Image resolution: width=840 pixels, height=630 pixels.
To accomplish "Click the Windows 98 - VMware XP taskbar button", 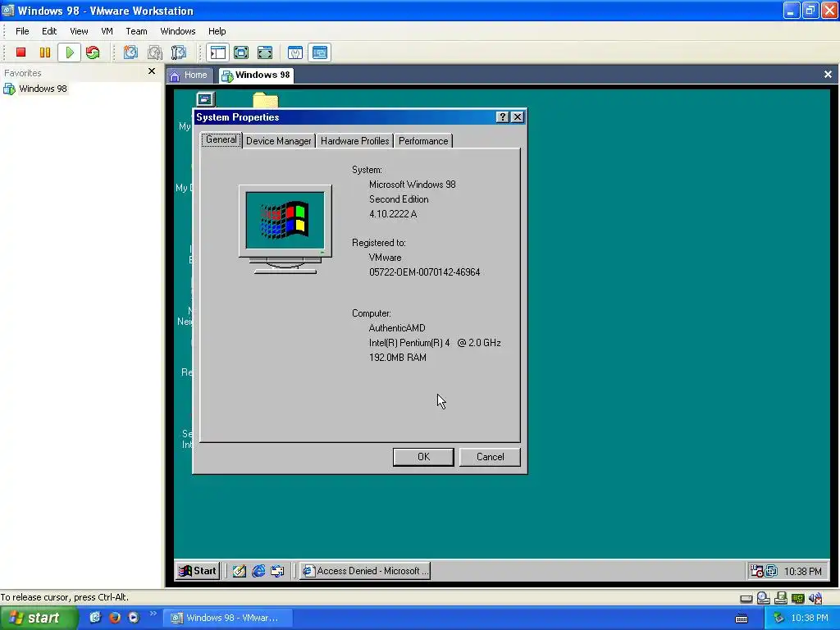I will 226,618.
